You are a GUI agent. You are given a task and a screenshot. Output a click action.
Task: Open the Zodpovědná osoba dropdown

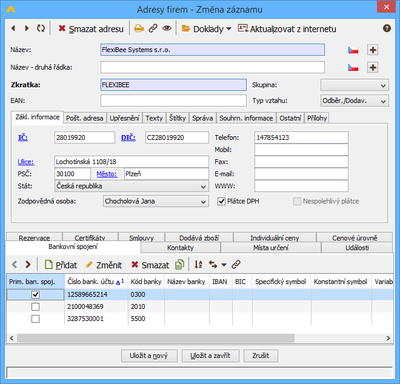(156, 202)
